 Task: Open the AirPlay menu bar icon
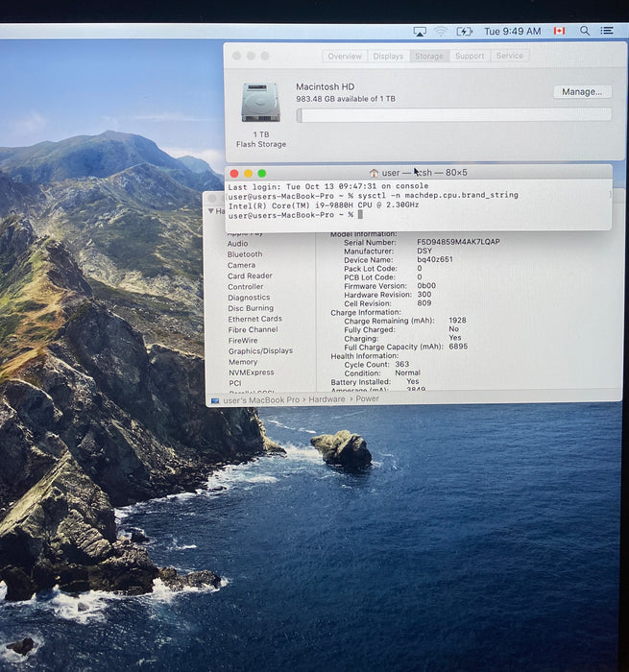click(420, 32)
